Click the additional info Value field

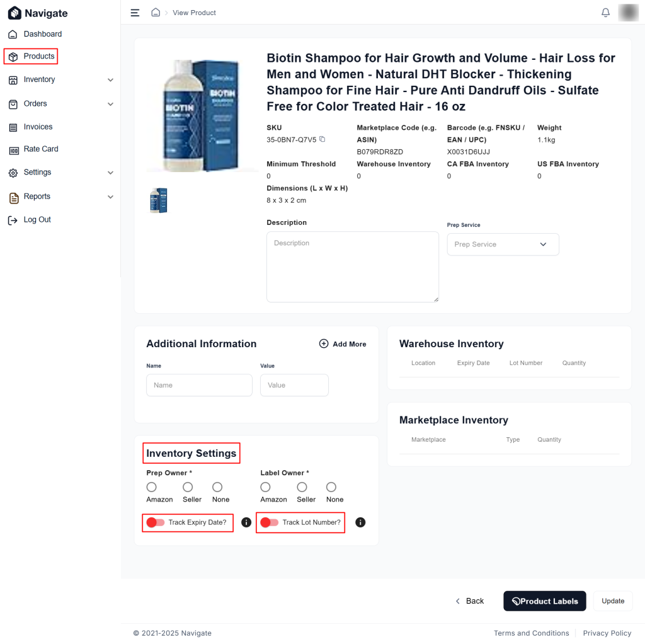click(x=294, y=385)
